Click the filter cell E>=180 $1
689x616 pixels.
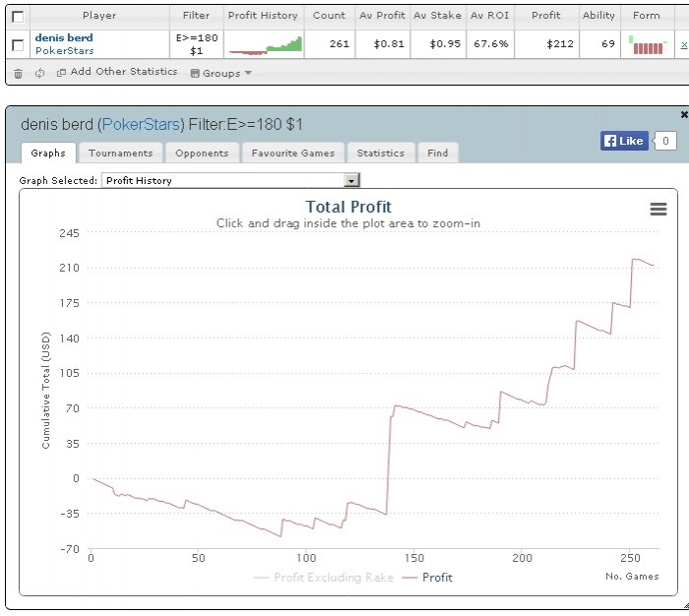coord(197,44)
